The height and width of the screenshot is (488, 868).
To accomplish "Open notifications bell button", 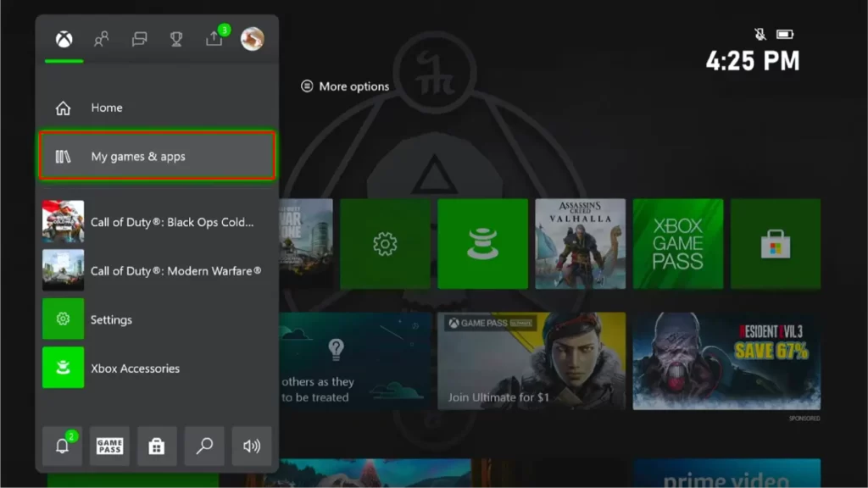I will click(62, 446).
